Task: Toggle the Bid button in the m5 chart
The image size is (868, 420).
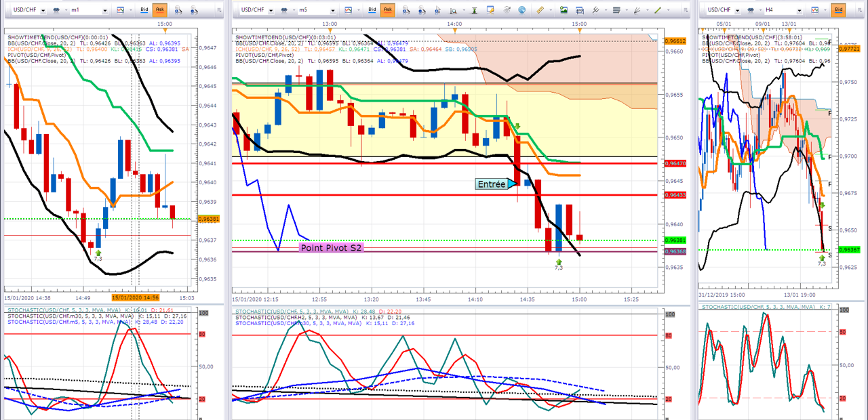Action: tap(372, 9)
